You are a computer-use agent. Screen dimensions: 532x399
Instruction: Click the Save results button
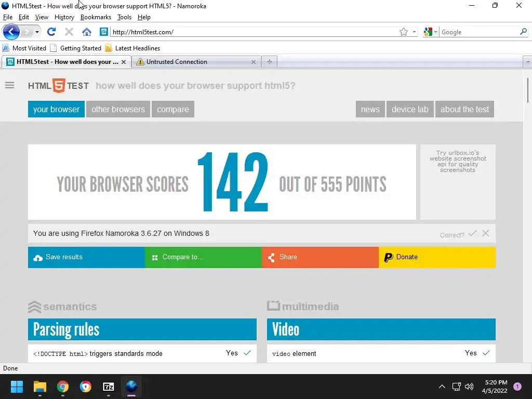click(x=87, y=257)
